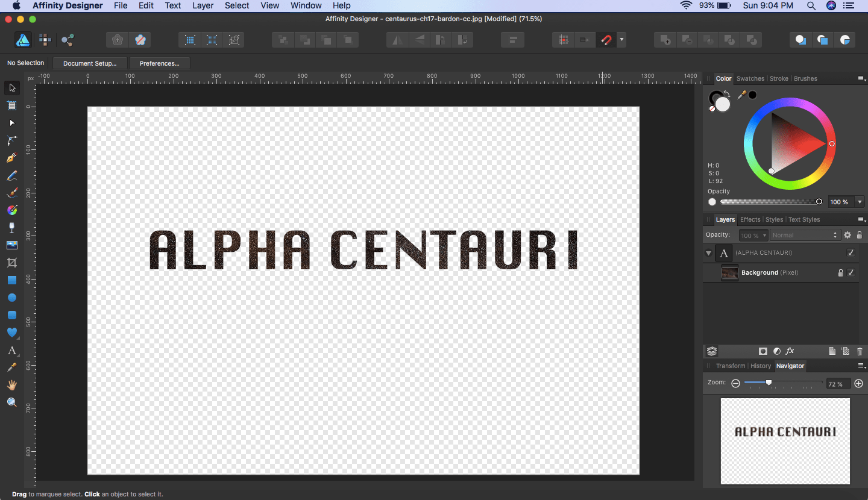Hide the ALPHA CENTAURI text layer
The image size is (868, 500).
[x=851, y=253]
